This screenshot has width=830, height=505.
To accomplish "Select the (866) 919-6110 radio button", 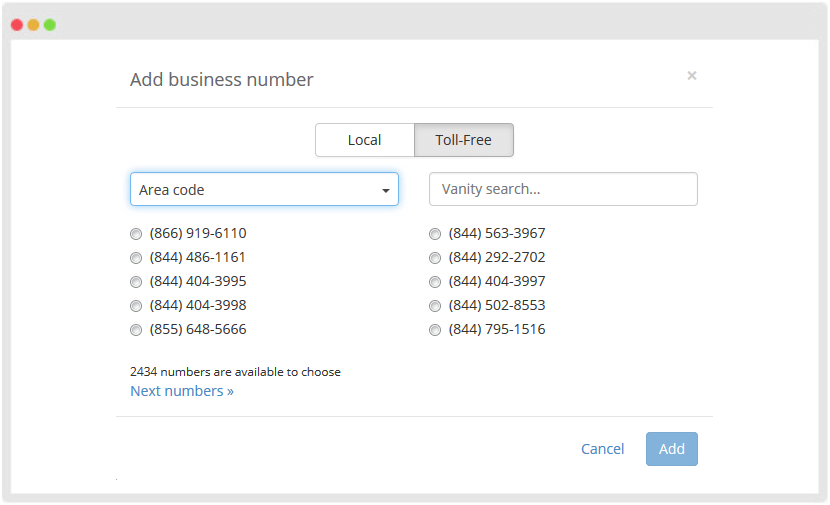I will click(136, 234).
